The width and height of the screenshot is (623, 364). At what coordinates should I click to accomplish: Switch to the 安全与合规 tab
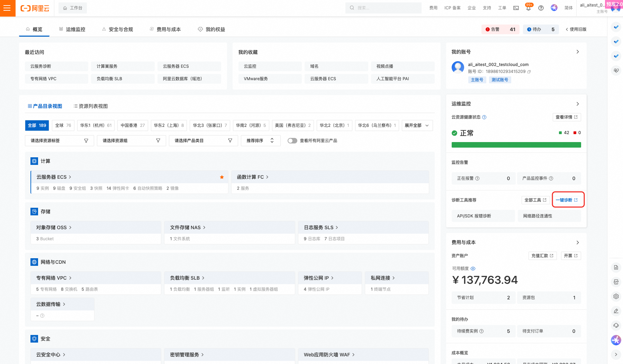(x=117, y=29)
